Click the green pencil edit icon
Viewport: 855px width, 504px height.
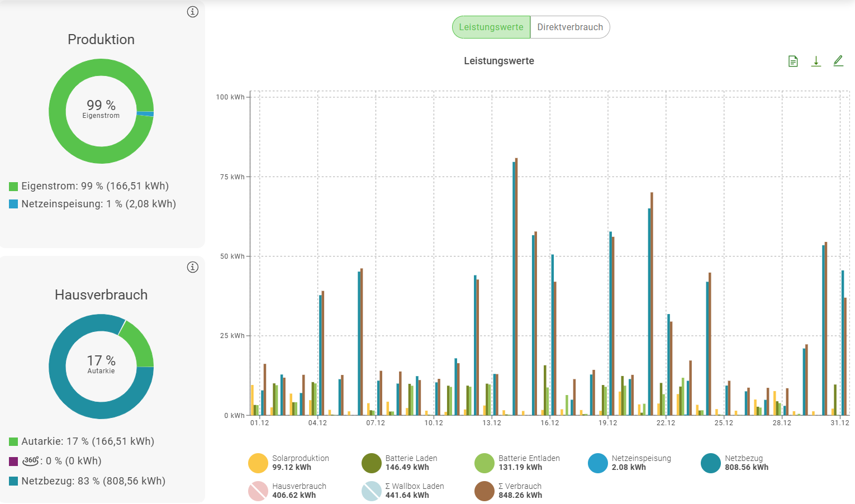tap(838, 61)
